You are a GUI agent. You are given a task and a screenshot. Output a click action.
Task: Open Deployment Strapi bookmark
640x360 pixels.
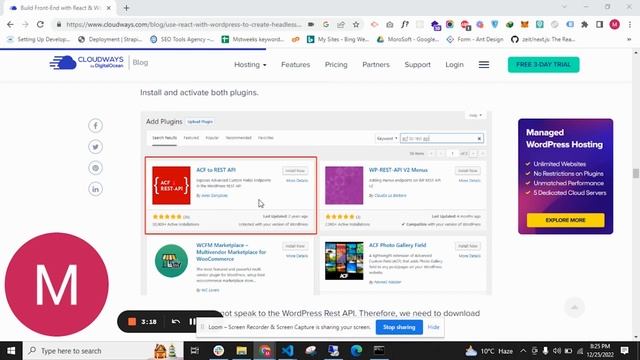click(110, 39)
